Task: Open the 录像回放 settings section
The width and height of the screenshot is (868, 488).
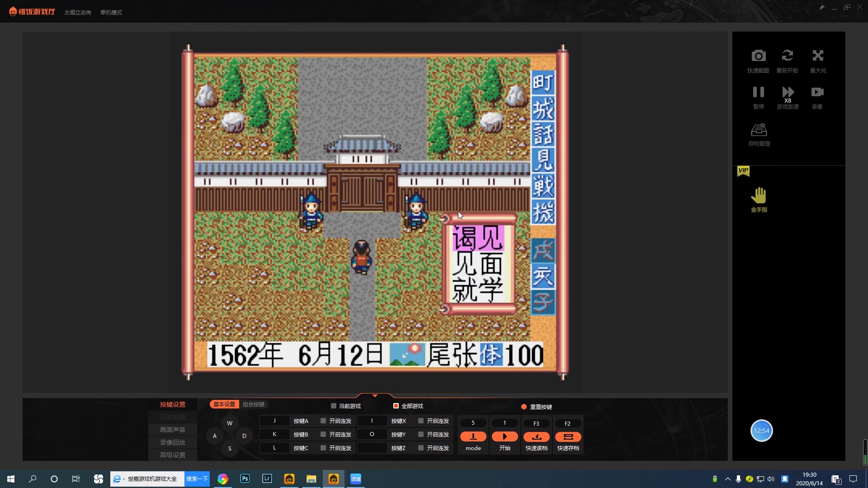Action: point(172,442)
